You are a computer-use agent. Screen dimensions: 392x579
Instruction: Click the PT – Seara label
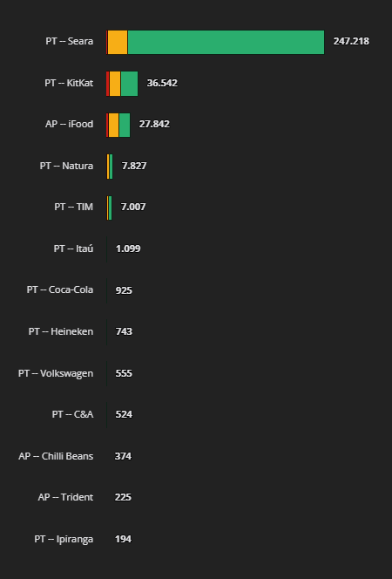point(70,41)
